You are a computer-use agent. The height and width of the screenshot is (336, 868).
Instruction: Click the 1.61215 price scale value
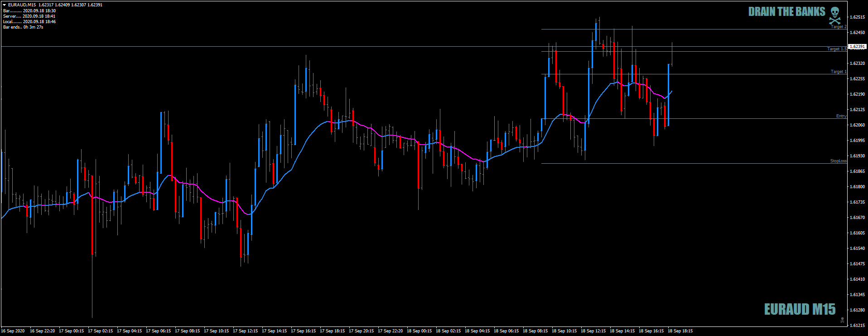point(857,326)
